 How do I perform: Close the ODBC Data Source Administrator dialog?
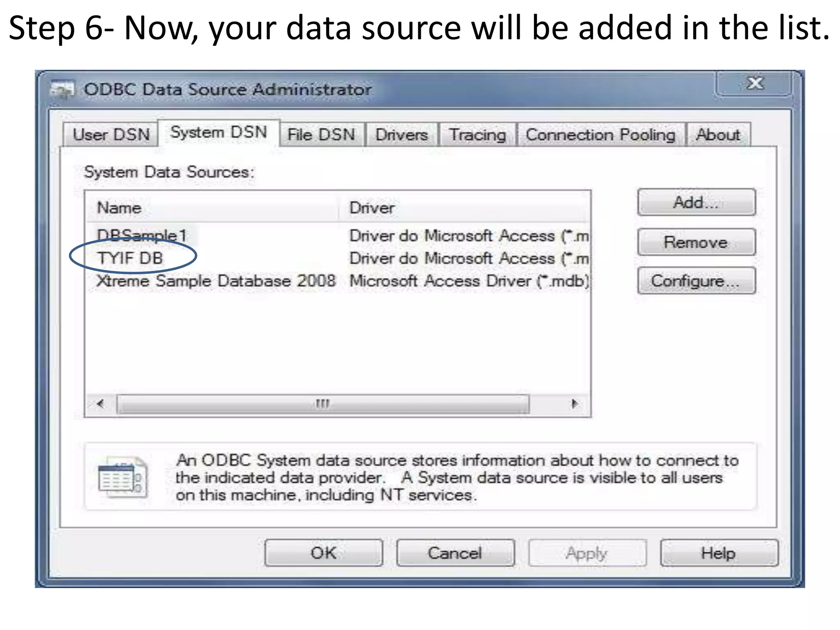pos(755,84)
